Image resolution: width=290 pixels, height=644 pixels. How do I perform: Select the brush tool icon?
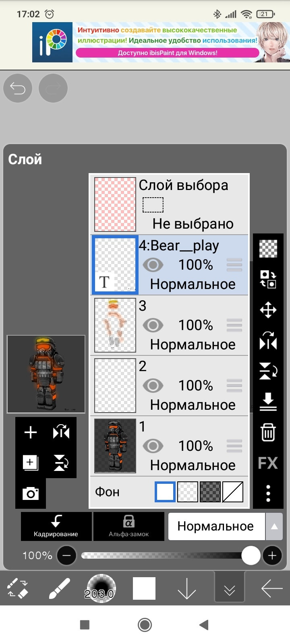tap(59, 589)
